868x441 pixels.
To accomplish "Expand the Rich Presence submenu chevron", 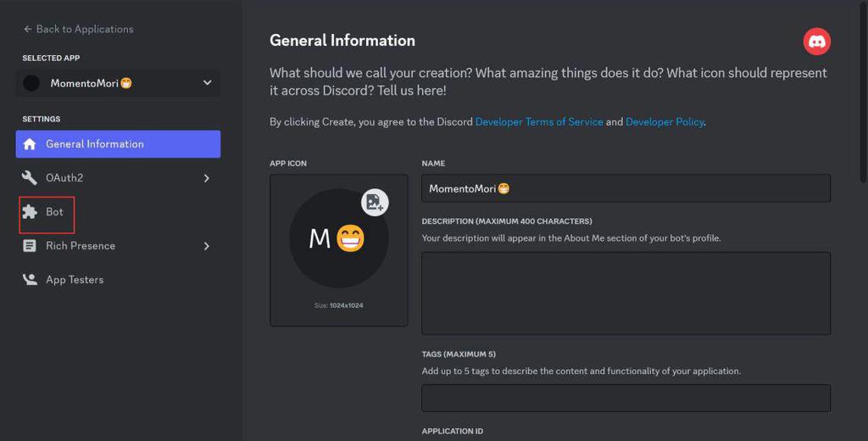I will click(206, 246).
